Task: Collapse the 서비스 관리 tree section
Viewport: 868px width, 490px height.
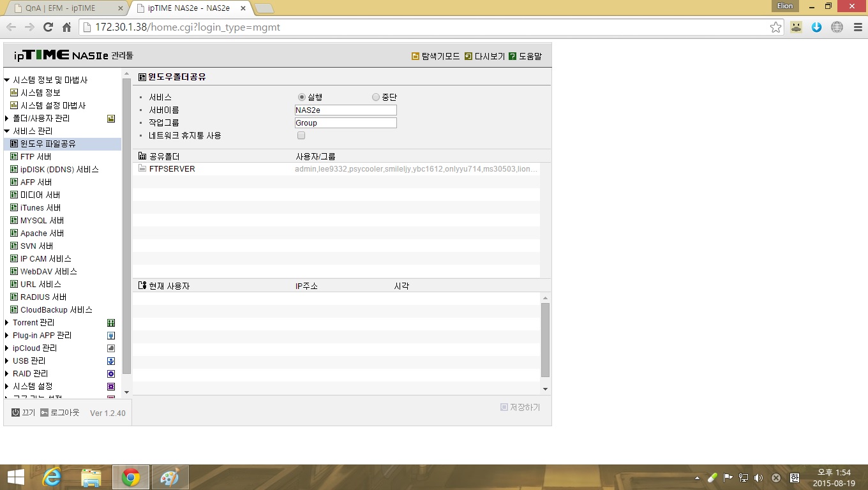Action: click(x=7, y=131)
